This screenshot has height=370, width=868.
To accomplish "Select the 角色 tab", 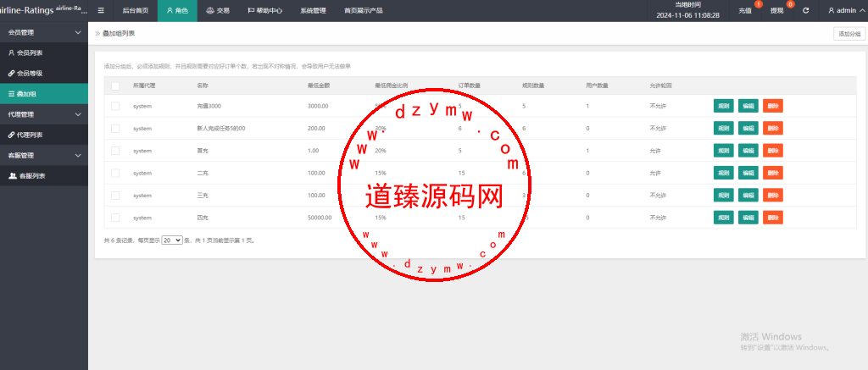I will [177, 10].
